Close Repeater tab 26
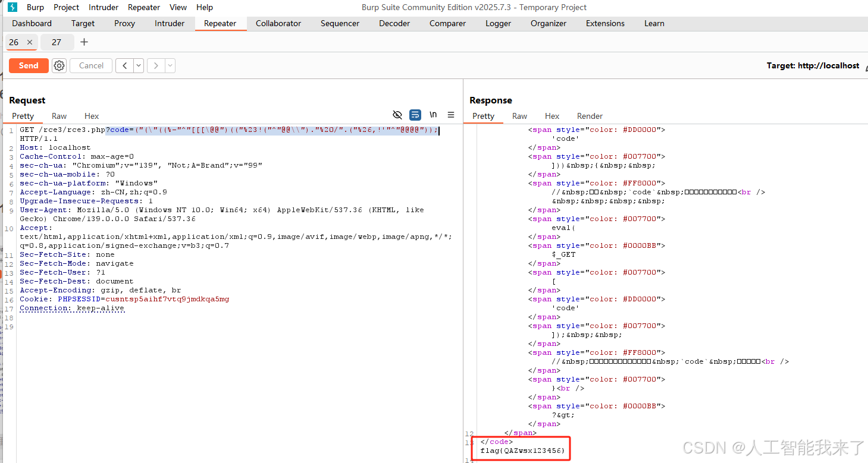 tap(30, 42)
